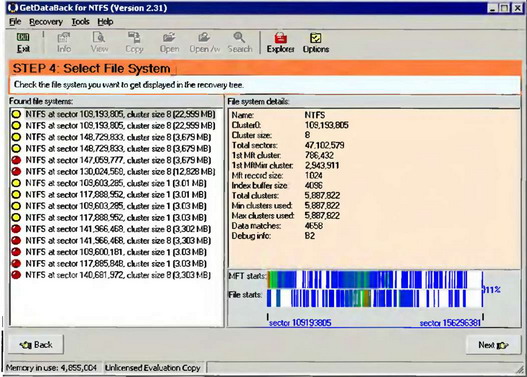Launch Explorer from the toolbar
The image size is (527, 377).
pos(280,43)
